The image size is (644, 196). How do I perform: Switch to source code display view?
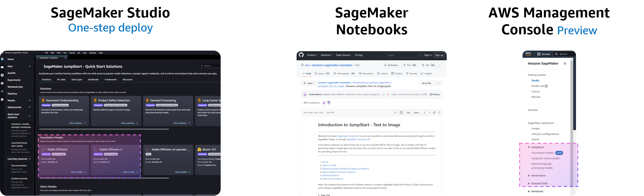point(395,113)
